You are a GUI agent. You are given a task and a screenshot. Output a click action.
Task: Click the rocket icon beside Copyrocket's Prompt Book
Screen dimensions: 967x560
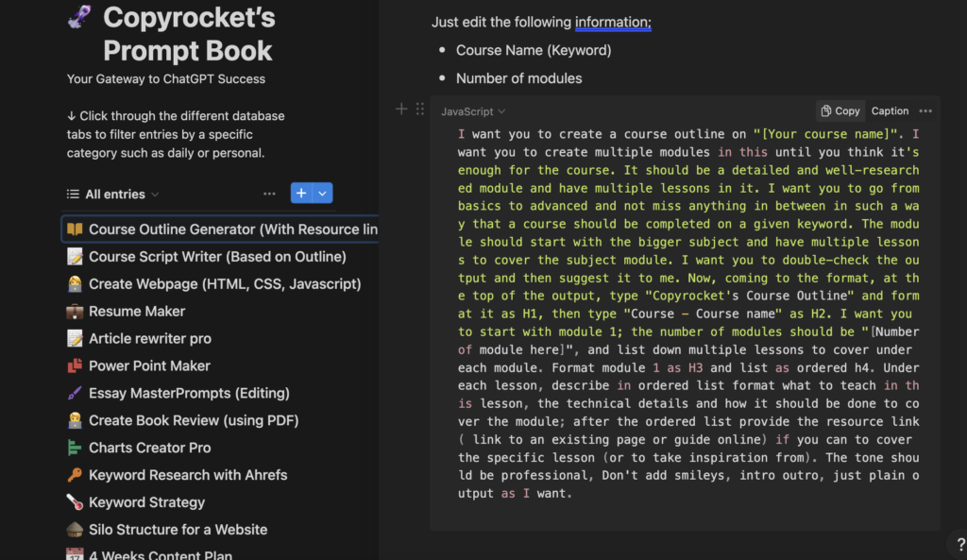pyautogui.click(x=79, y=17)
